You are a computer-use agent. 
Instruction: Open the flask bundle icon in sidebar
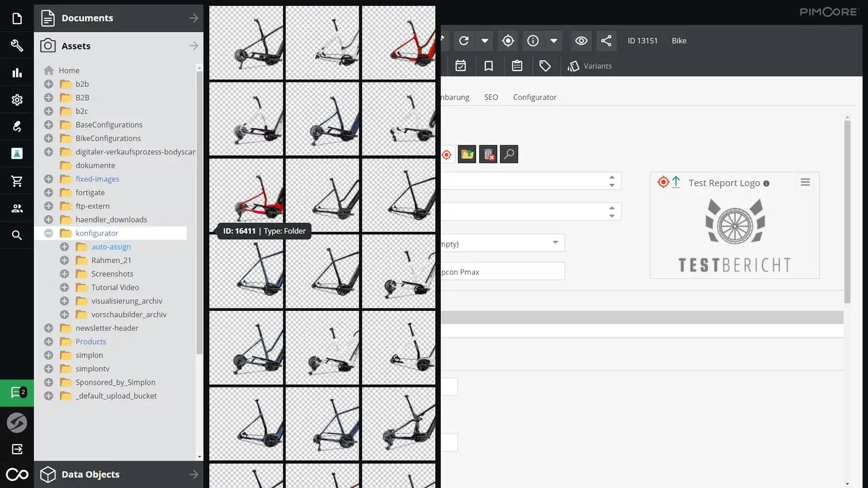(x=17, y=154)
